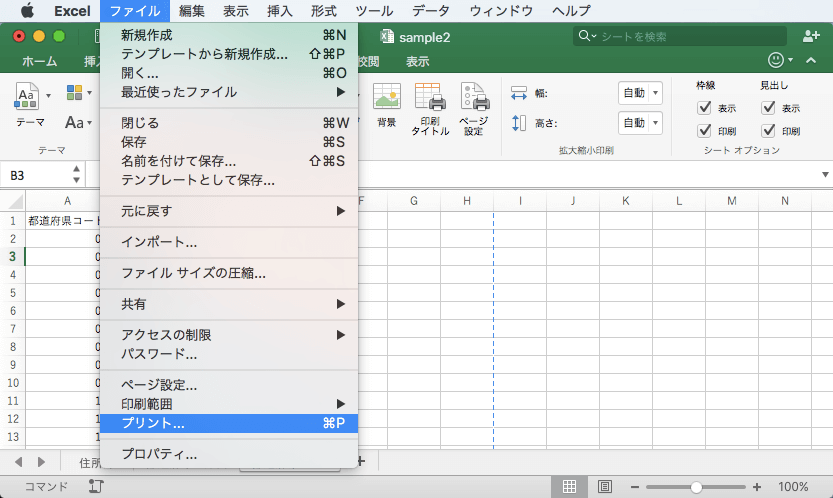Click cell A1 都道府県コード

pos(63,221)
